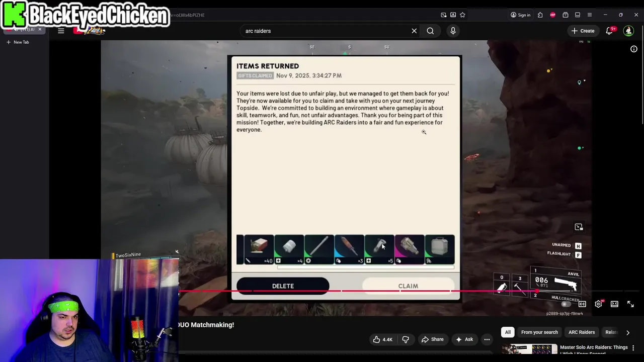Screen dimensions: 644x362
Task: Switch to theater mode
Action: [x=614, y=304]
